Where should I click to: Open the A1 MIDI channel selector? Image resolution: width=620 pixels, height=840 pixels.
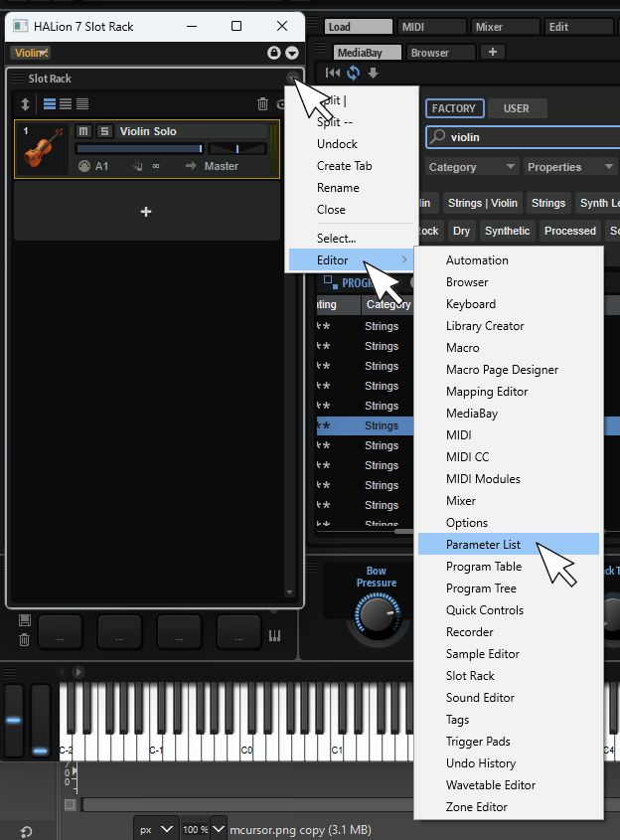[101, 166]
